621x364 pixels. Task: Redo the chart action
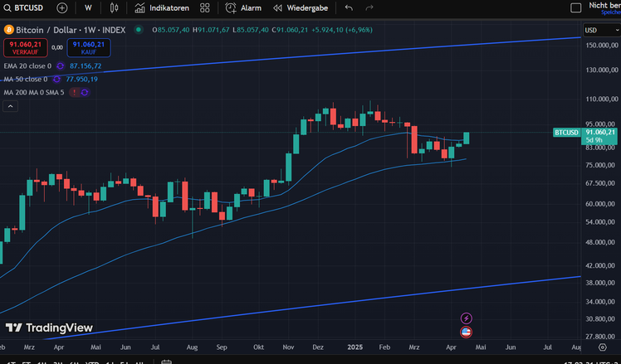pyautogui.click(x=369, y=8)
